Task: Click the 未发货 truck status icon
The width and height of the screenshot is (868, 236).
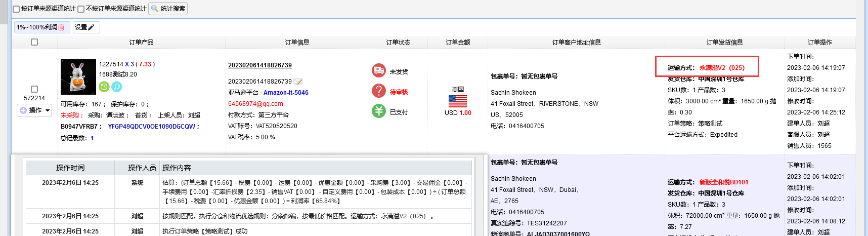Action: [x=379, y=70]
